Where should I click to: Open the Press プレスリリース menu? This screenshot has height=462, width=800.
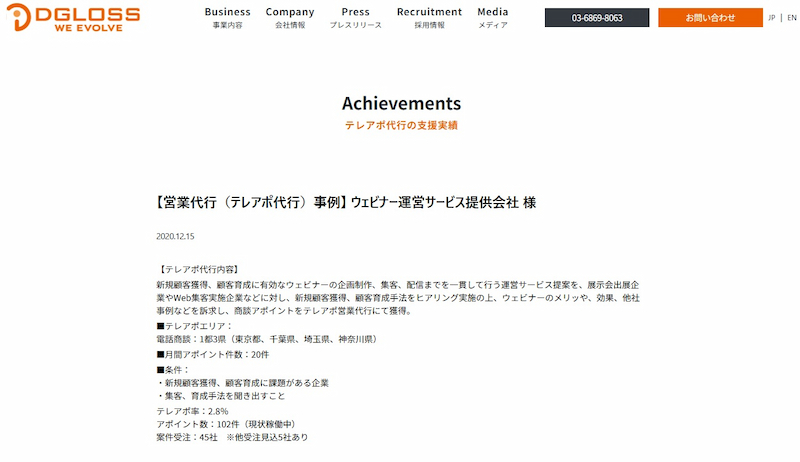pyautogui.click(x=356, y=18)
